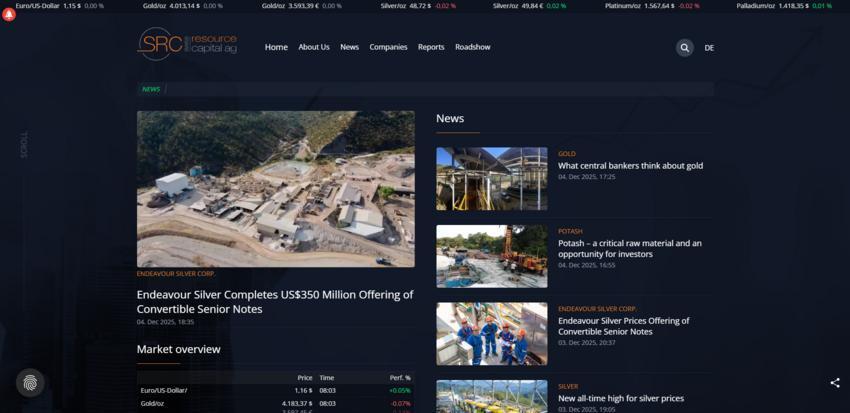Image resolution: width=850 pixels, height=413 pixels.
Task: Open the Roadshow menu item
Action: [473, 47]
